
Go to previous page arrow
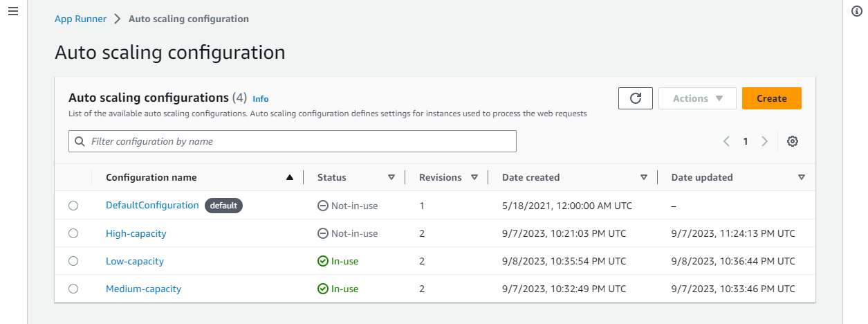[x=726, y=141]
